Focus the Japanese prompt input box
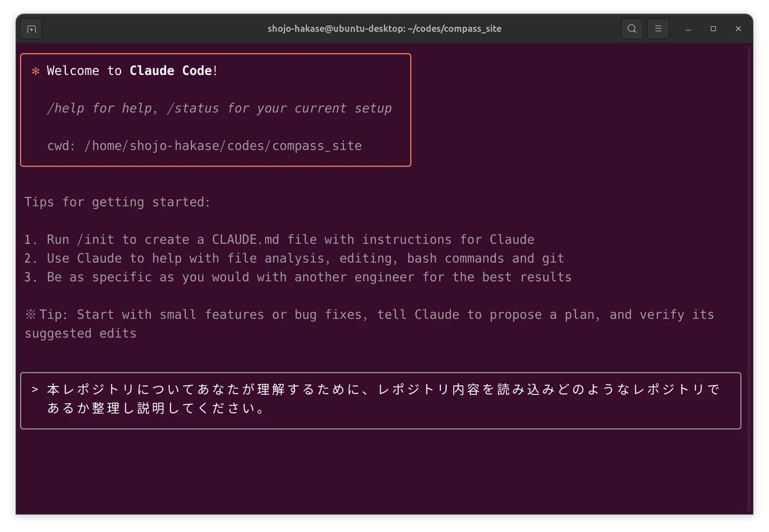This screenshot has width=769, height=532. 381,401
